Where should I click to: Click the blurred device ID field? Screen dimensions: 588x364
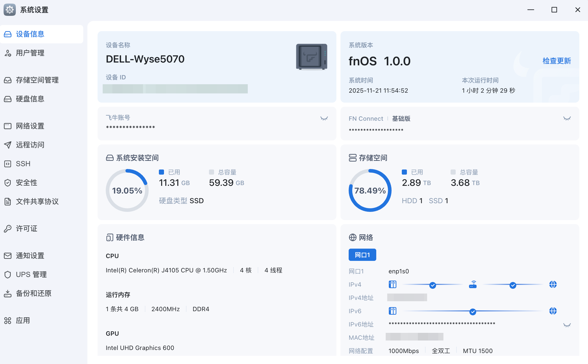[175, 89]
